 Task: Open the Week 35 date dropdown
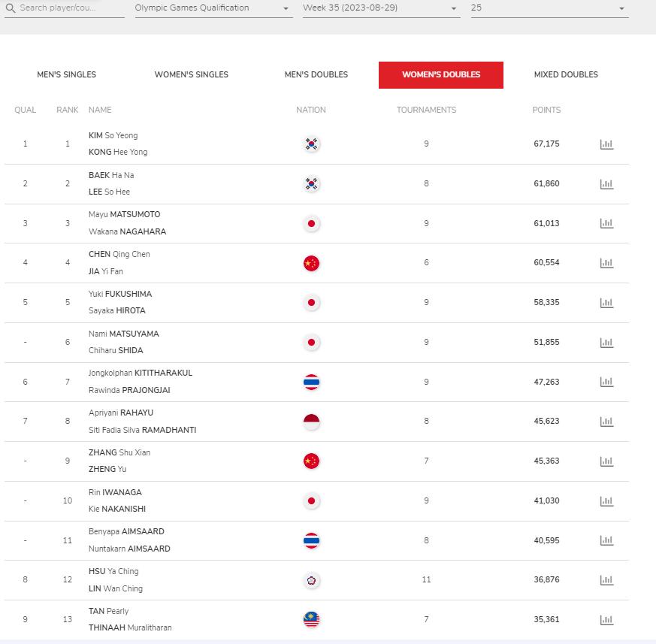click(381, 8)
